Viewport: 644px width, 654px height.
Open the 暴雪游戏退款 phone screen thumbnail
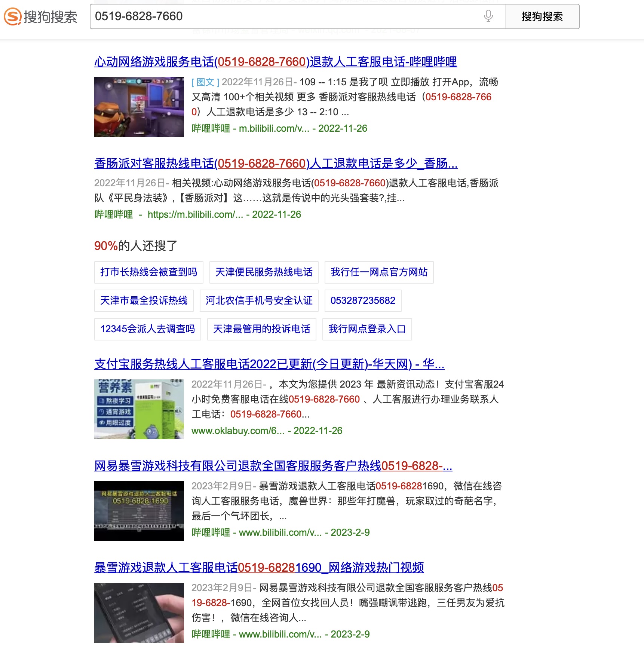coord(139,612)
